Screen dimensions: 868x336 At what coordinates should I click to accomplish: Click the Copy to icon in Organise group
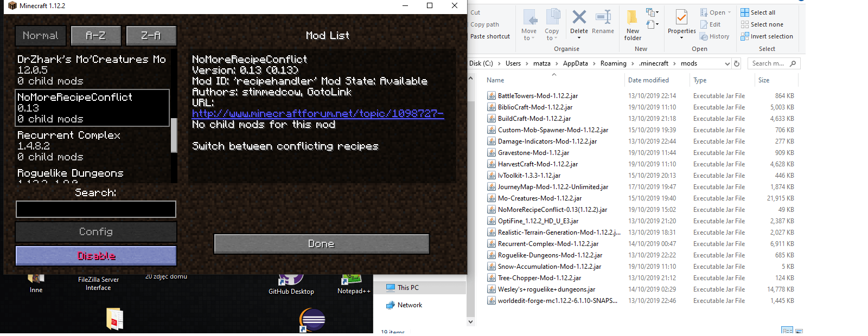coord(553,17)
